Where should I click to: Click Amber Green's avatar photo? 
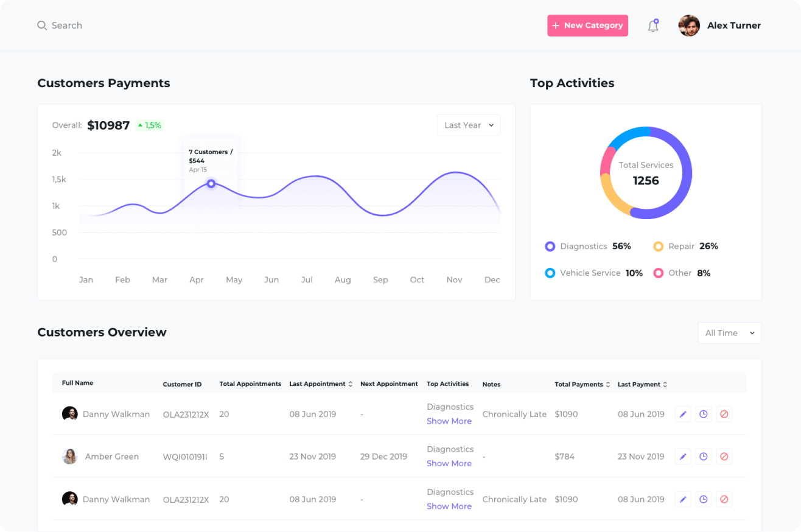click(70, 457)
